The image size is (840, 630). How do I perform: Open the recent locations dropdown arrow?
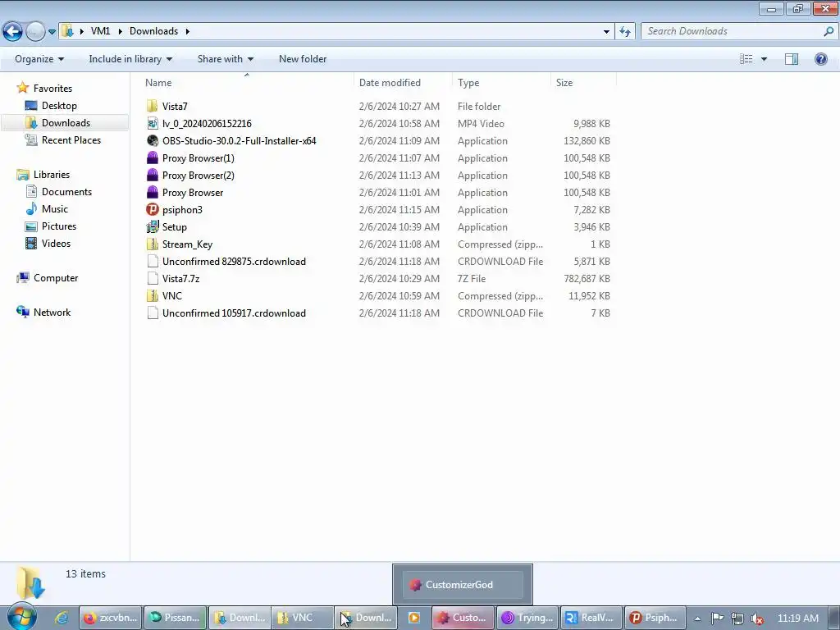pyautogui.click(x=52, y=32)
